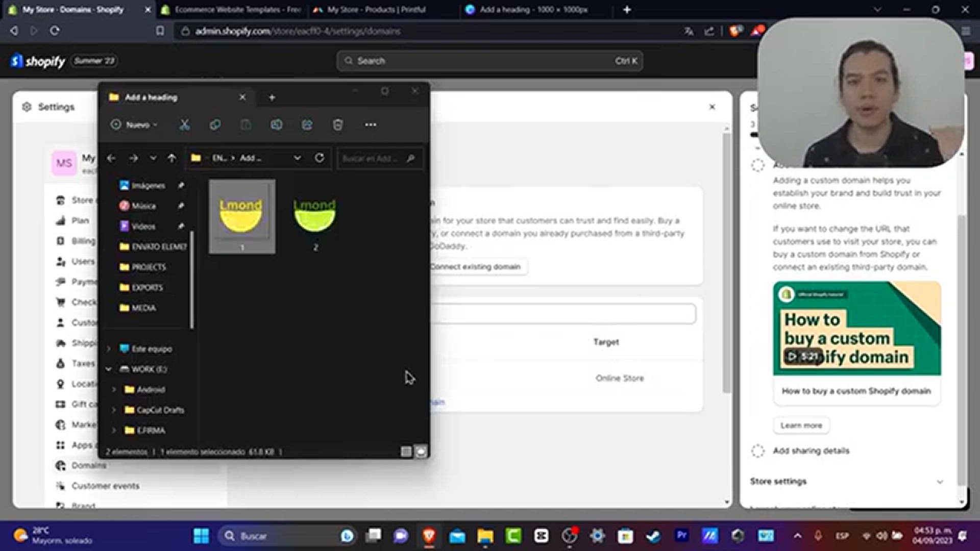
Task: Switch to large thumbnails view icon
Action: (421, 452)
